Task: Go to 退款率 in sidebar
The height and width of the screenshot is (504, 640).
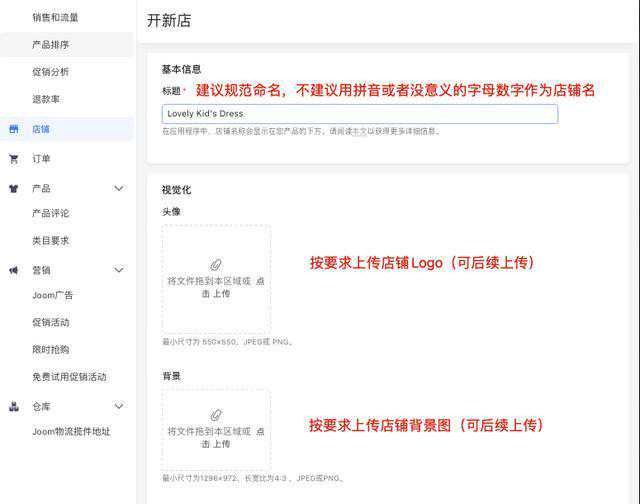Action: coord(46,99)
